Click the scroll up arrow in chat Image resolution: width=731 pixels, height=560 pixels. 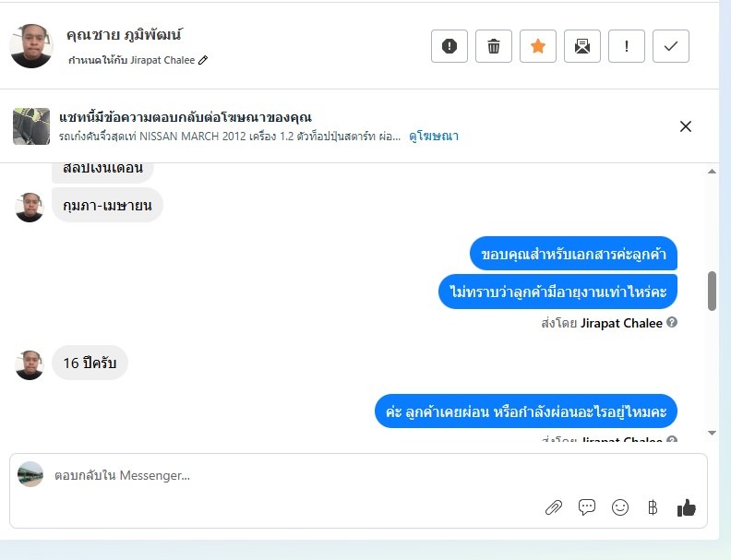[x=712, y=172]
